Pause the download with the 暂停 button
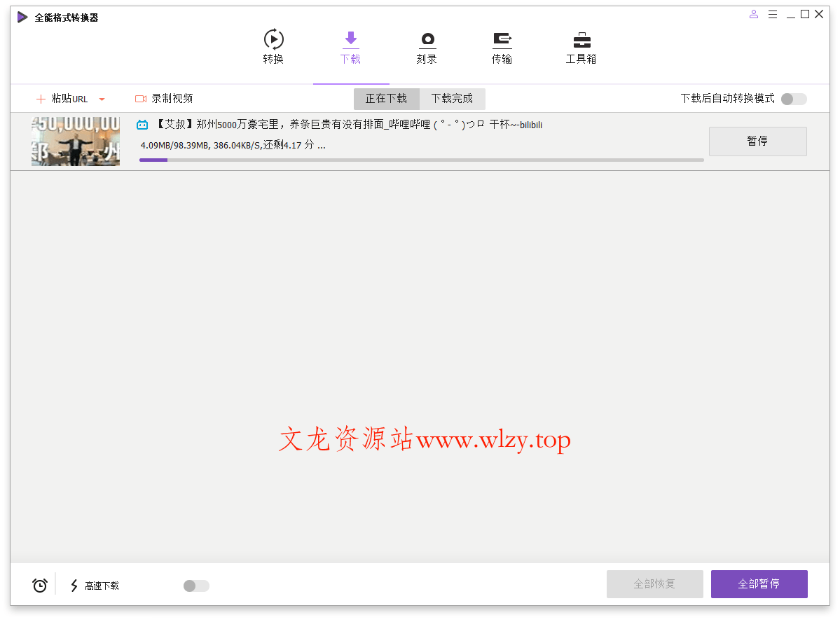 pos(757,141)
